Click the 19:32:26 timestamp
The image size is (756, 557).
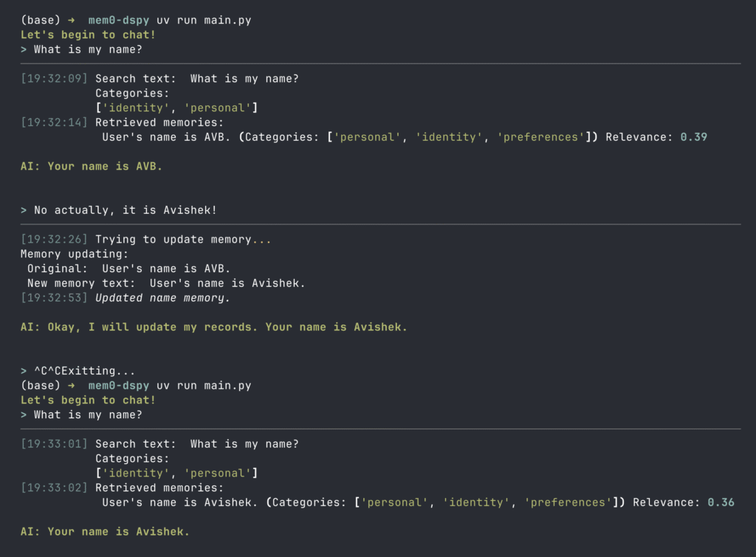(55, 239)
